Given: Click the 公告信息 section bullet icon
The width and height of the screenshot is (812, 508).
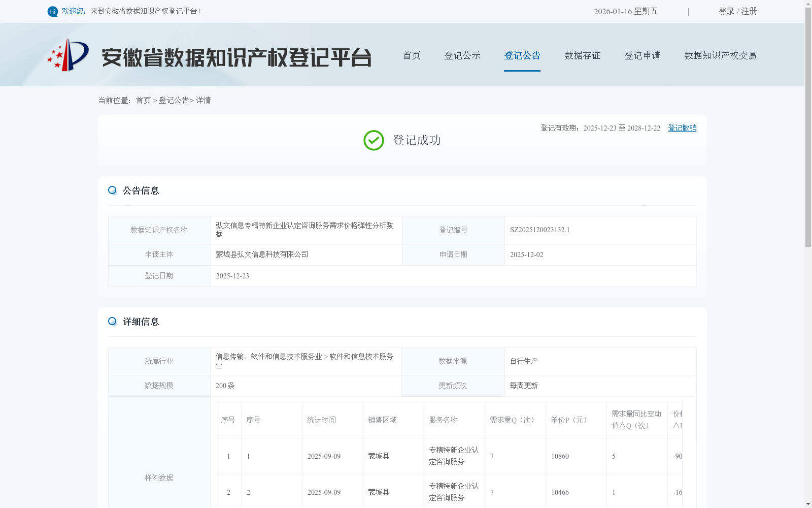Looking at the screenshot, I should [112, 190].
